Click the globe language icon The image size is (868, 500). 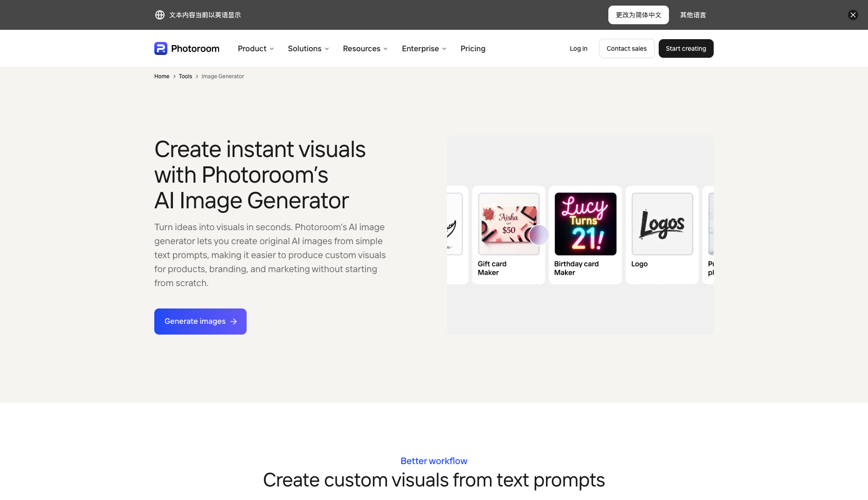point(160,15)
